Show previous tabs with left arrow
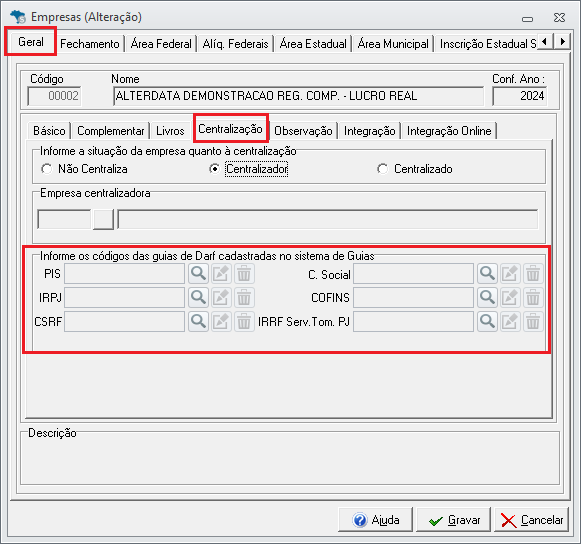The image size is (581, 546). coord(545,41)
